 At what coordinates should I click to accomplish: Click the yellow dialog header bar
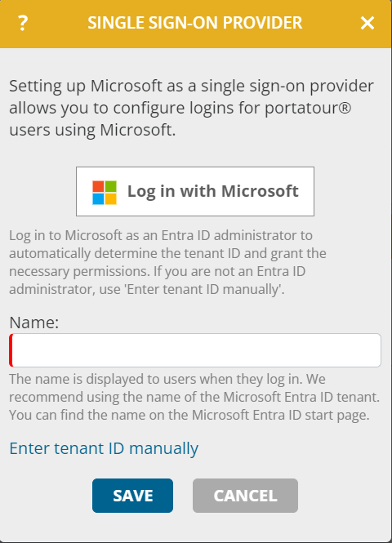point(196,24)
